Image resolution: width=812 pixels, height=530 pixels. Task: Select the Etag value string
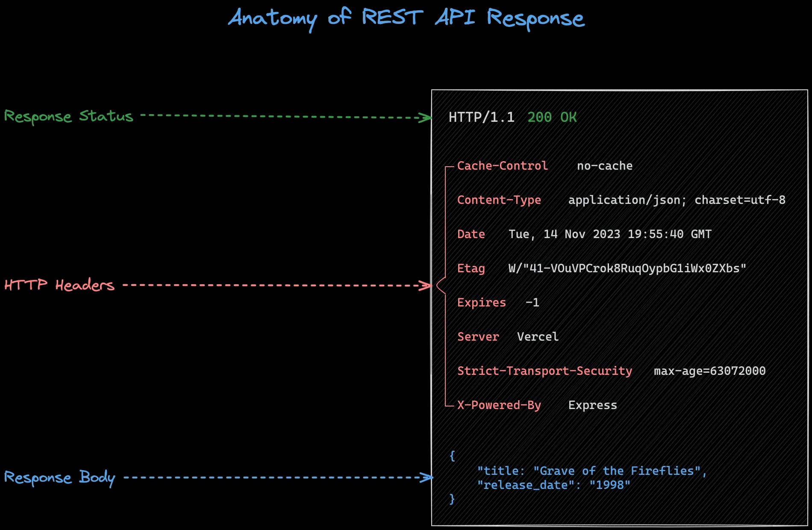(x=627, y=268)
